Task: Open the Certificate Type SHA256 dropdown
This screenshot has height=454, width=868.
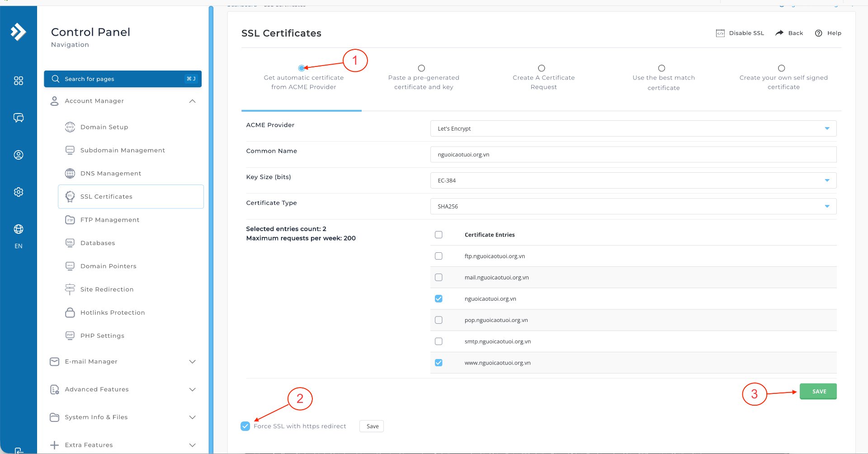Action: tap(633, 206)
